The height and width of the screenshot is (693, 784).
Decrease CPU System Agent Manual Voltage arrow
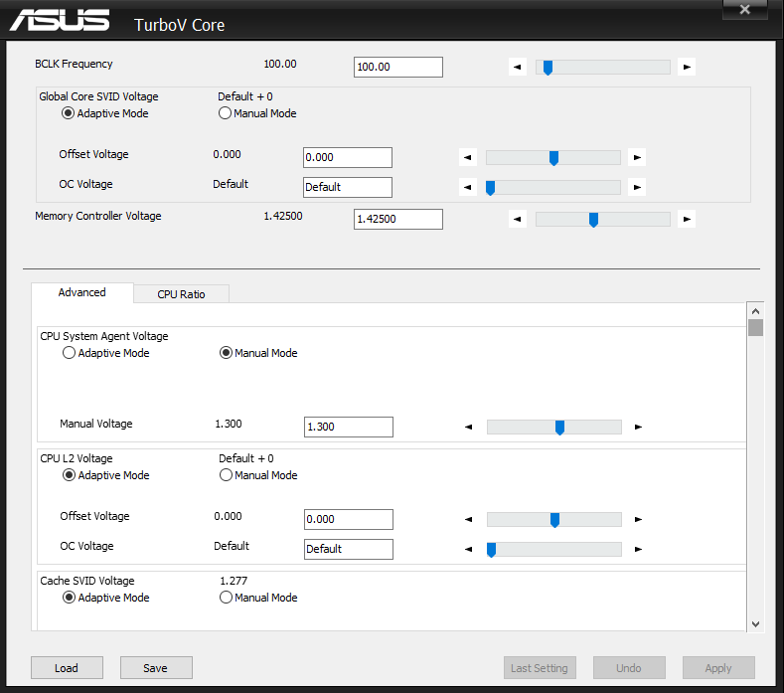pyautogui.click(x=469, y=428)
